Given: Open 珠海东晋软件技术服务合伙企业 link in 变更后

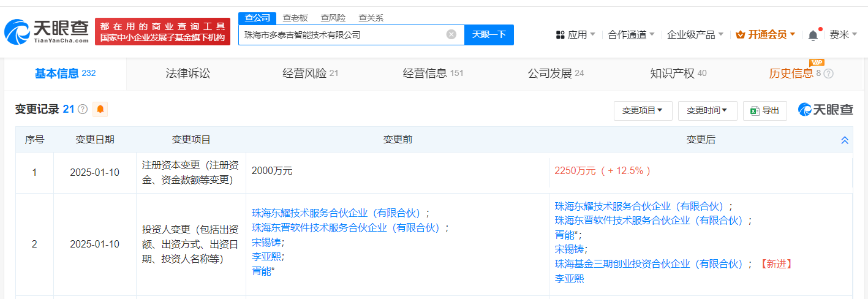Looking at the screenshot, I should click(x=651, y=220).
